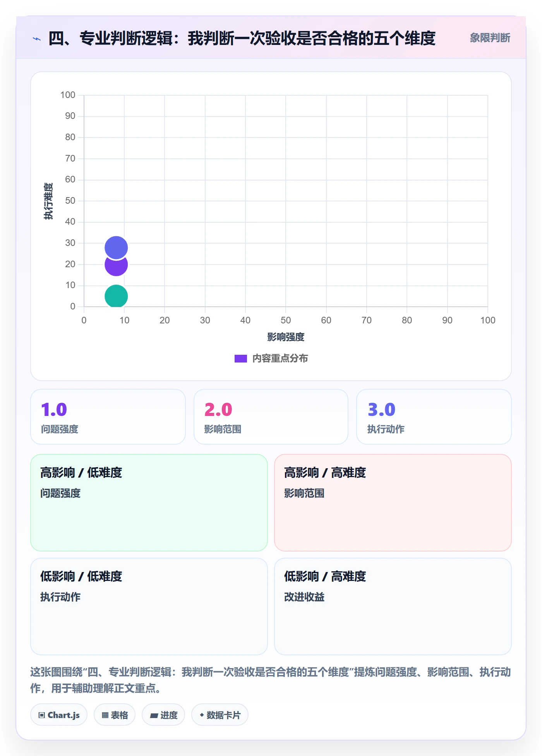Click the description paragraph below quadrants

coord(271,680)
